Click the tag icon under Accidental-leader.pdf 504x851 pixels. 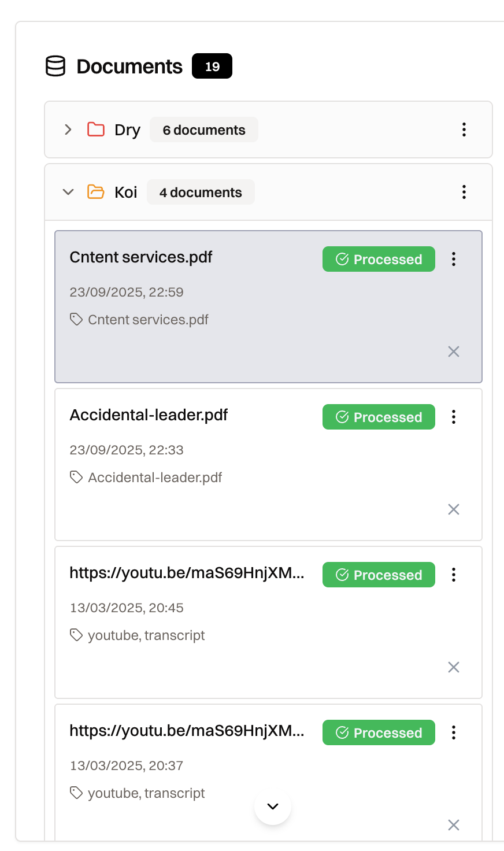[76, 477]
